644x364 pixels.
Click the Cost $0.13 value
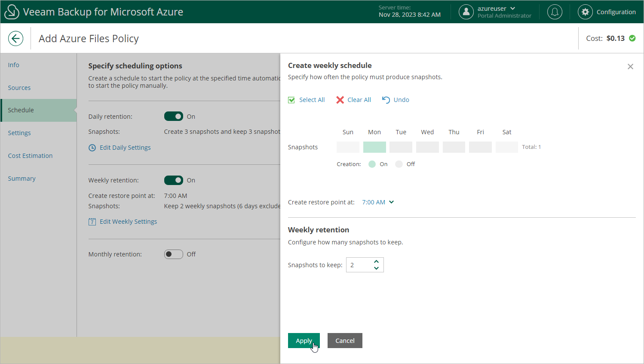coord(615,38)
